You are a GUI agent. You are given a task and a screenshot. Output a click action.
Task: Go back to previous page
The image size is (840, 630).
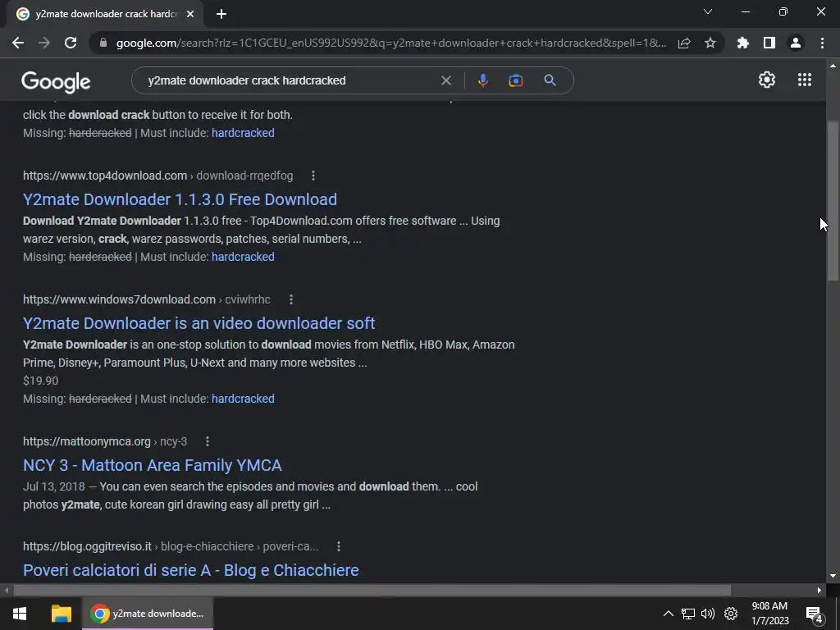click(18, 43)
